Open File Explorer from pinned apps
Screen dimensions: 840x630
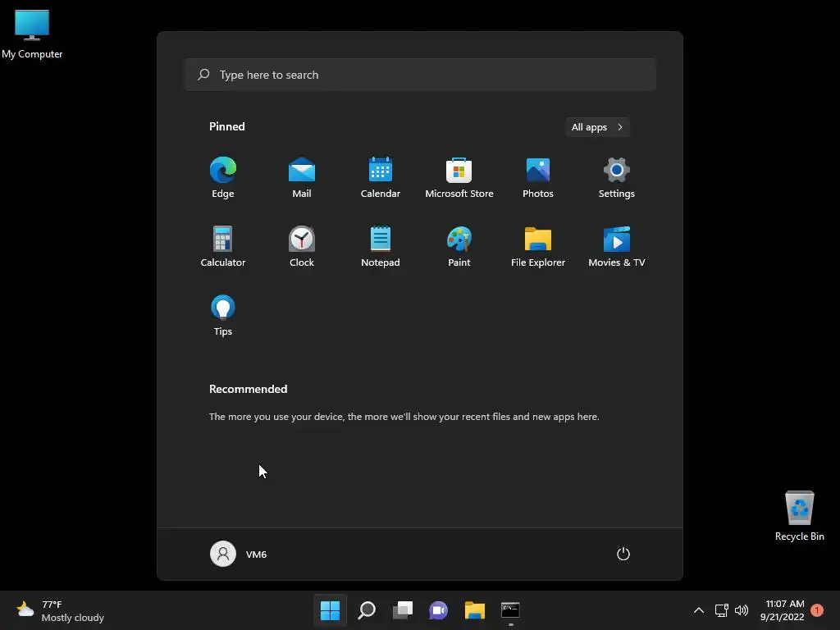tap(538, 246)
